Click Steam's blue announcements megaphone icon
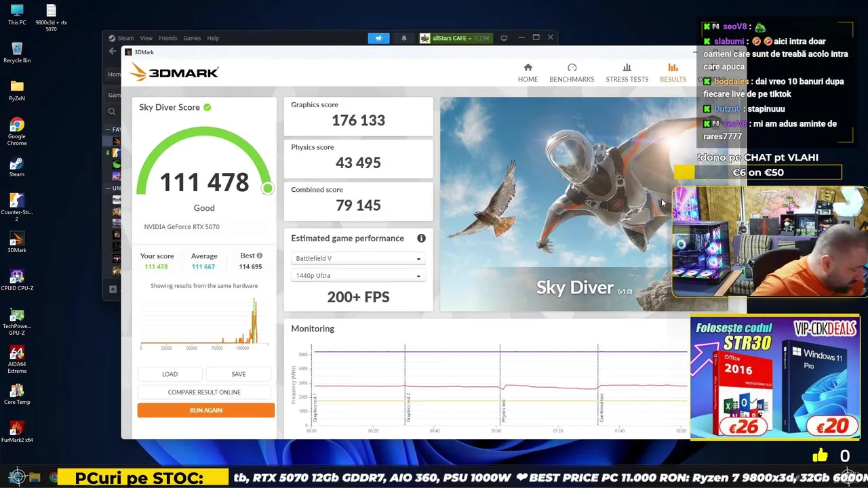The width and height of the screenshot is (868, 488). pyautogui.click(x=378, y=38)
